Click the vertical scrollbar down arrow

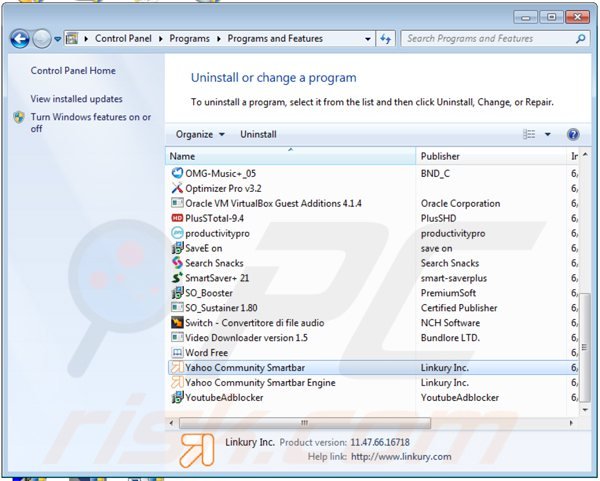pyautogui.click(x=585, y=409)
